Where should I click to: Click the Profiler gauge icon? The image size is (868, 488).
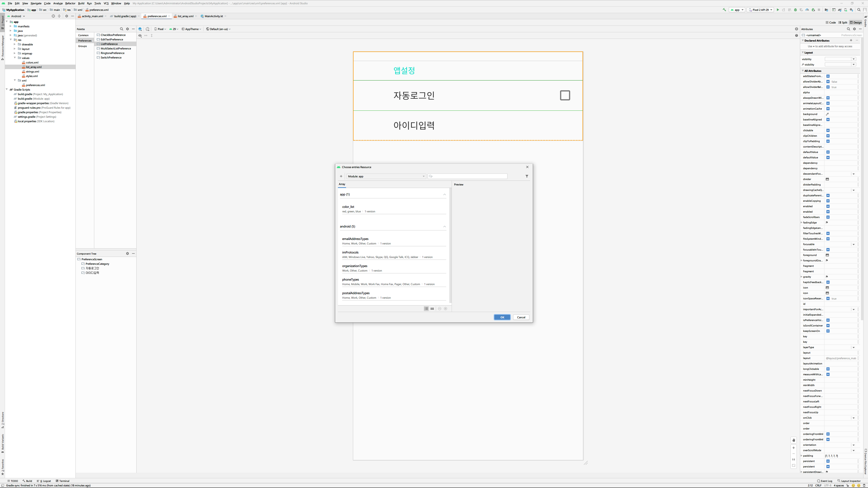pyautogui.click(x=807, y=10)
